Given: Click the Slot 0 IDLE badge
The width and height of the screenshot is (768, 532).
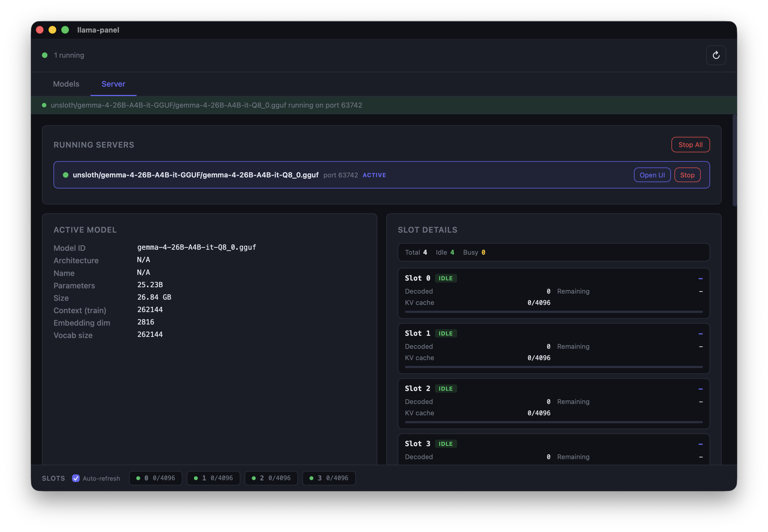Looking at the screenshot, I should click(446, 278).
